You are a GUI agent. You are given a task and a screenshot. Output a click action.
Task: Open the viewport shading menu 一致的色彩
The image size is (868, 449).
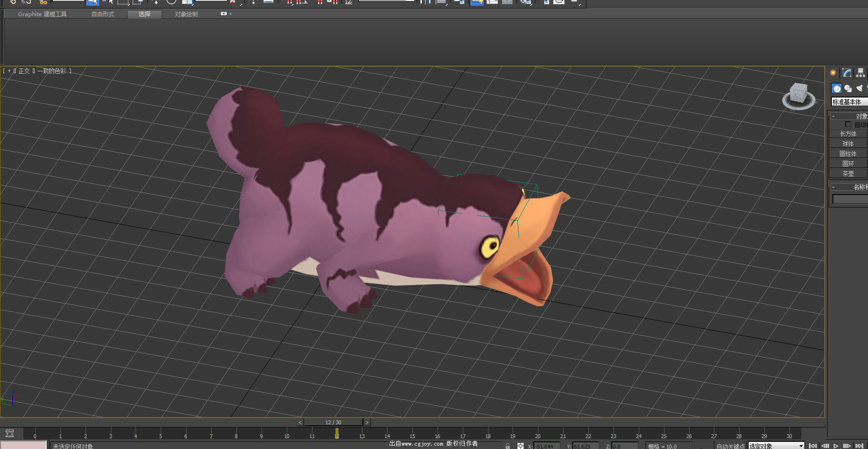(52, 71)
